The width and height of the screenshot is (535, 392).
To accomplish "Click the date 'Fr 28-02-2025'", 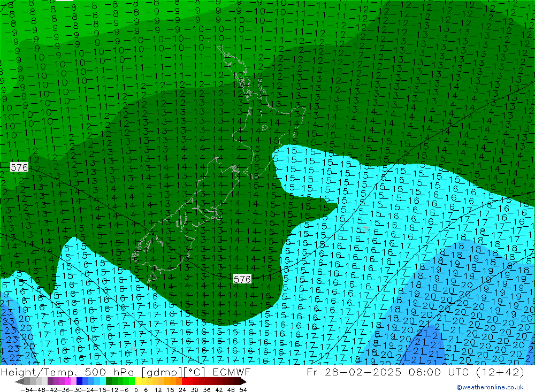I will pos(354,372).
